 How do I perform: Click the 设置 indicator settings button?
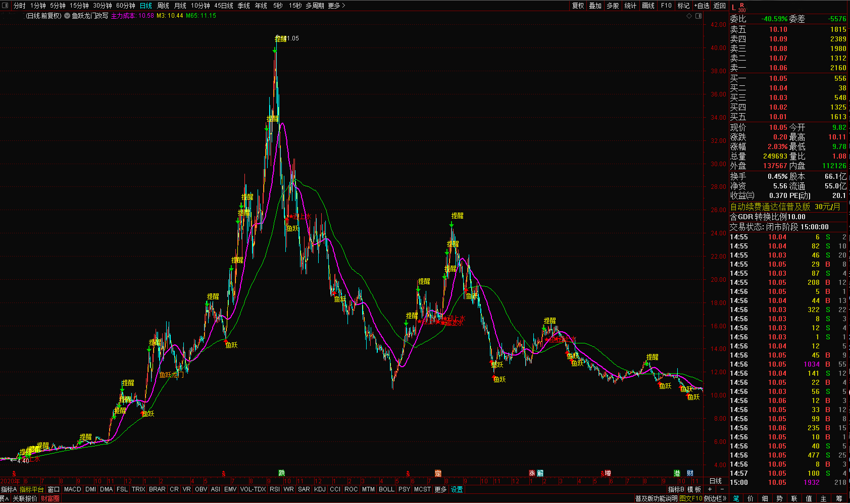click(457, 489)
